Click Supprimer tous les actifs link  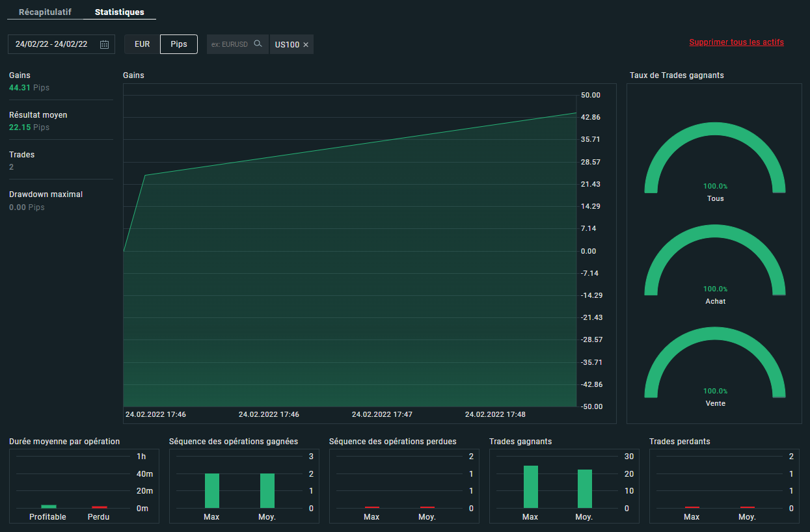click(736, 42)
